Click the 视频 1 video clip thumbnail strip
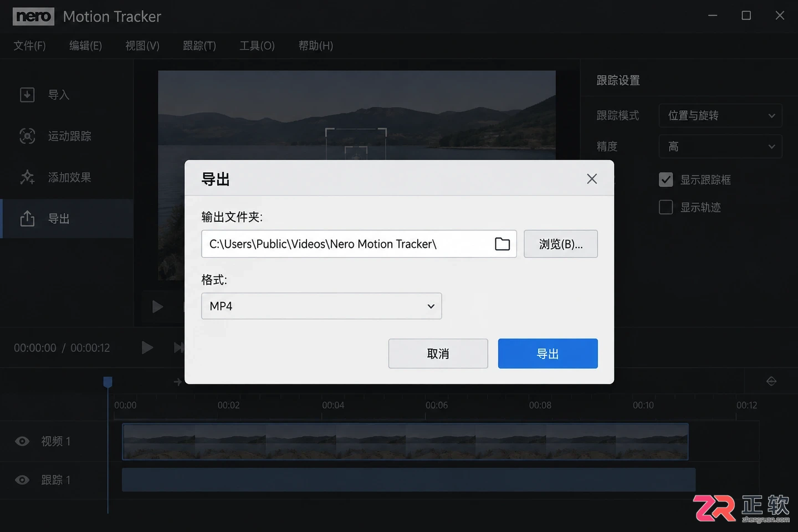 click(x=405, y=442)
